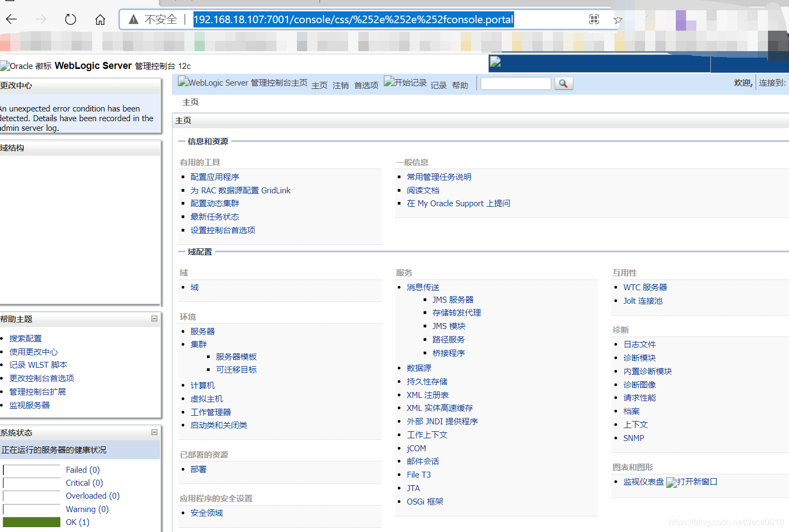
Task: Open 集群 under 环境
Action: click(x=198, y=344)
